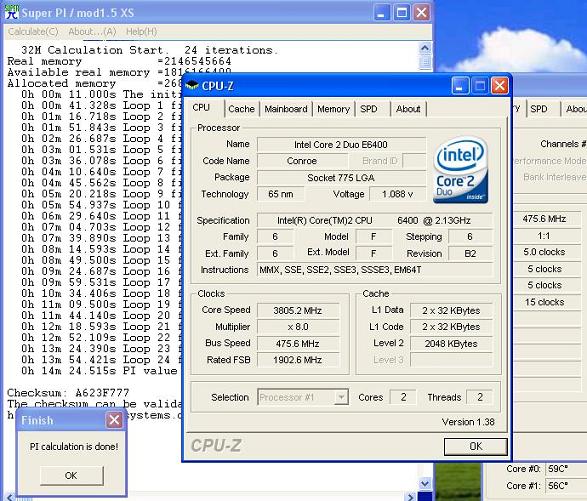Switch to the About tab in front CPU-Z
The width and height of the screenshot is (587, 501).
(408, 109)
